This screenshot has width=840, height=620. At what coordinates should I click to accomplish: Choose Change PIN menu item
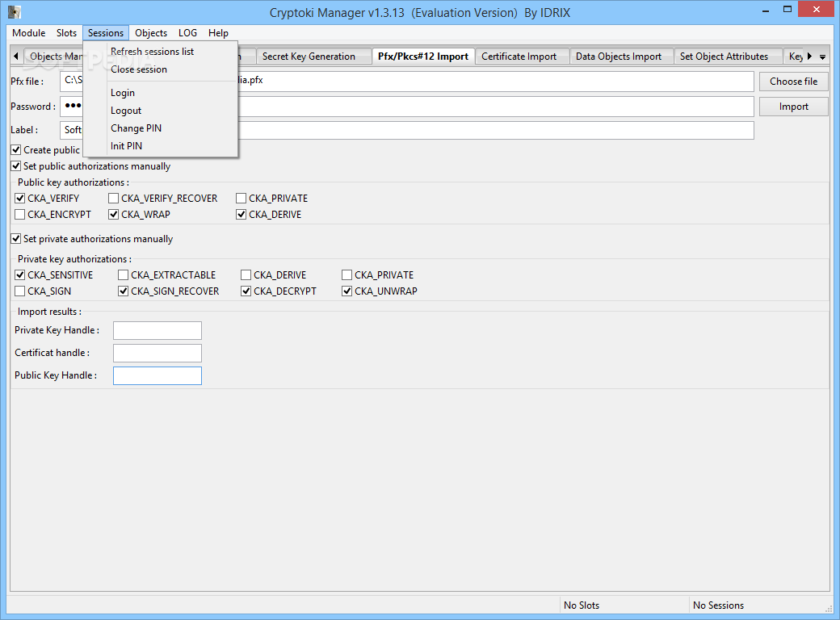click(161, 128)
